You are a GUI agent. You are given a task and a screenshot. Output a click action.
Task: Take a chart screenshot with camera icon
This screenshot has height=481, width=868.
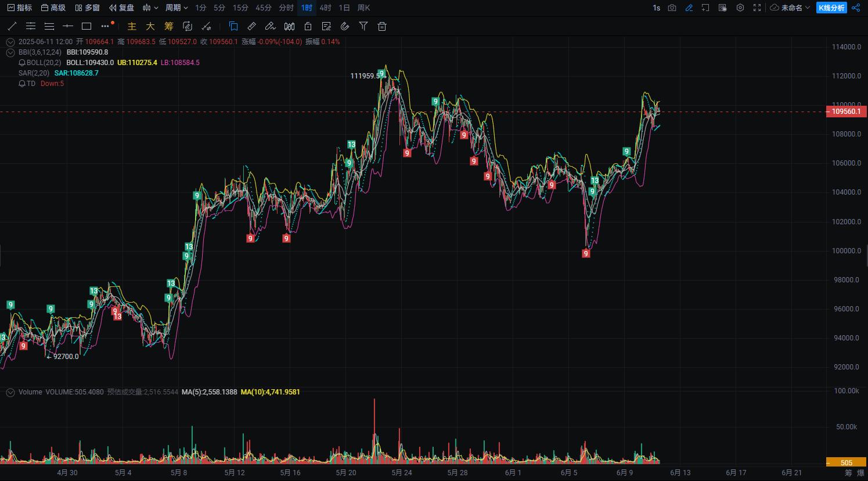[672, 8]
